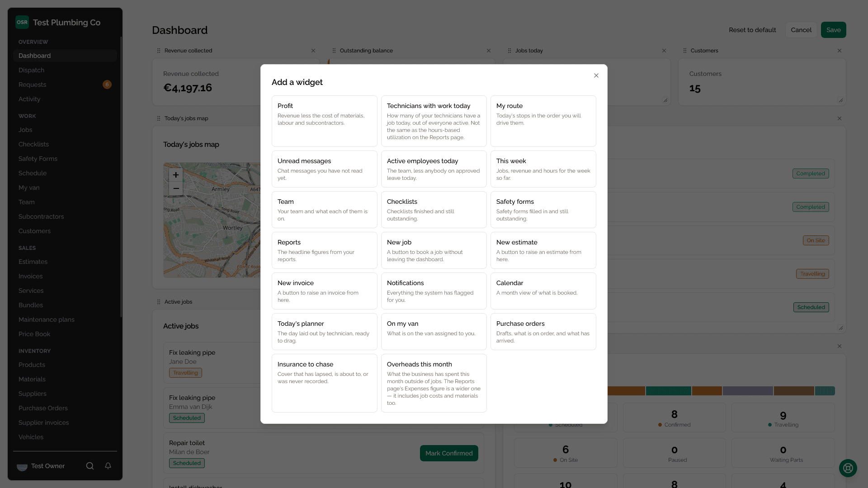Click the Customers widget resize handle
Screen dimensions: 868x488
click(840, 100)
